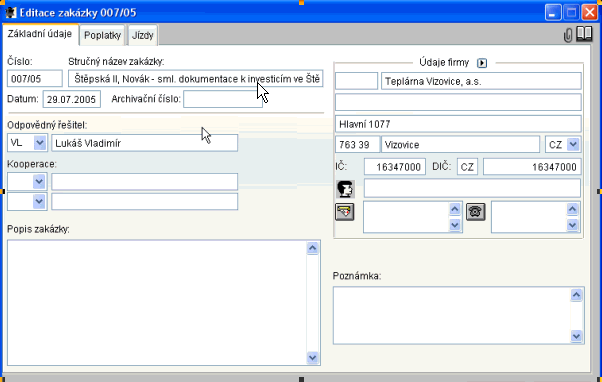Click the email address list field
602x382 pixels.
coord(406,217)
